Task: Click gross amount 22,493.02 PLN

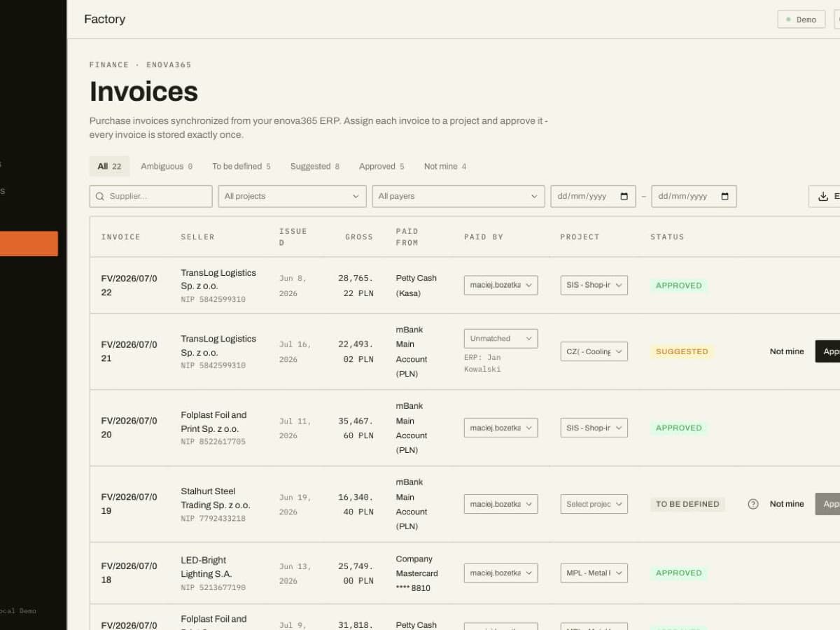Action: point(356,351)
